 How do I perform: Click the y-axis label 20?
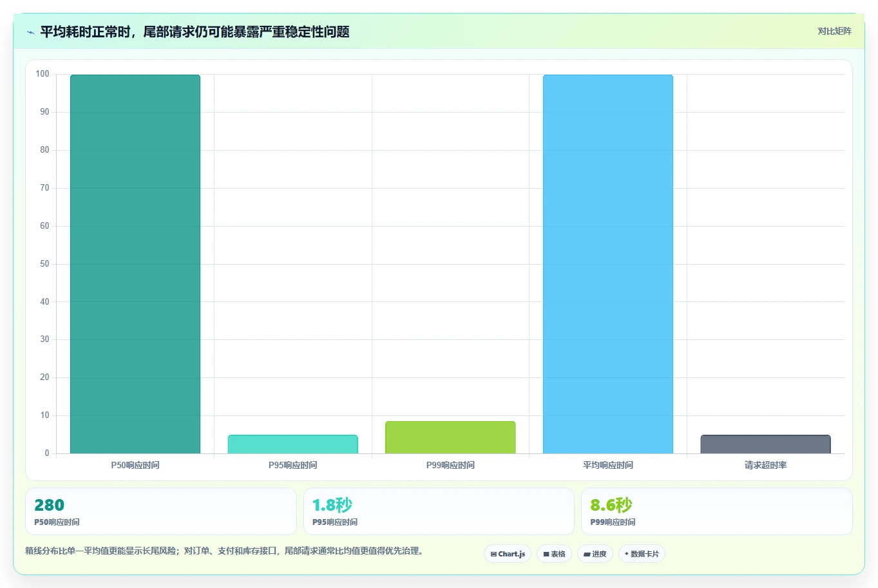point(44,377)
